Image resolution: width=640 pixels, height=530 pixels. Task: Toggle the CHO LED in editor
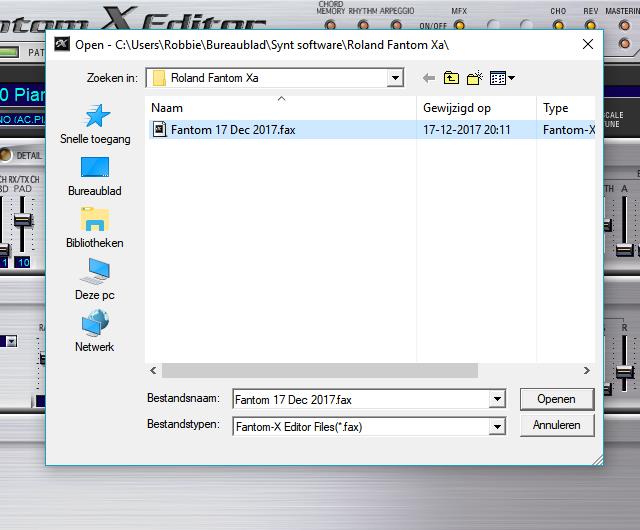[x=558, y=25]
